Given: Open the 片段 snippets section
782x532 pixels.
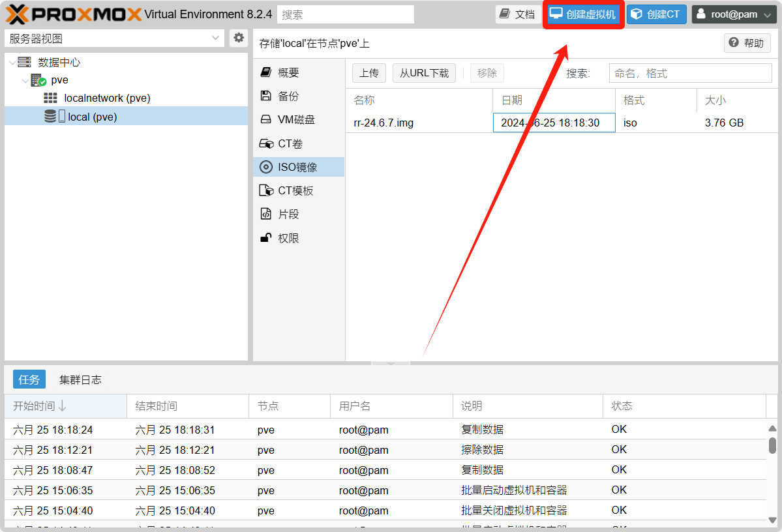Looking at the screenshot, I should (x=288, y=214).
